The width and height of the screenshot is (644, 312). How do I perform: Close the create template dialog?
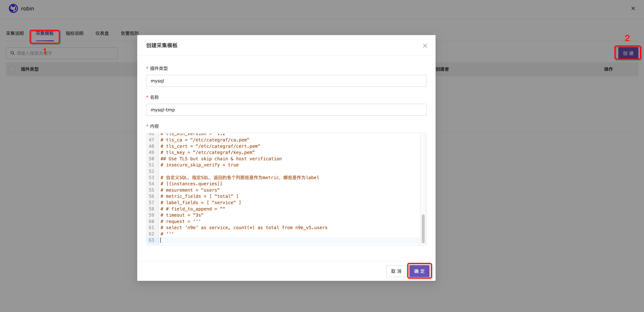[x=425, y=46]
